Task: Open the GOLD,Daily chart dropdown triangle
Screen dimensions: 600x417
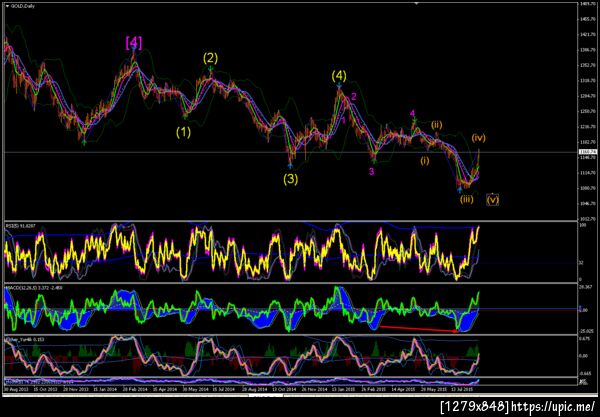Action: tap(7, 6)
